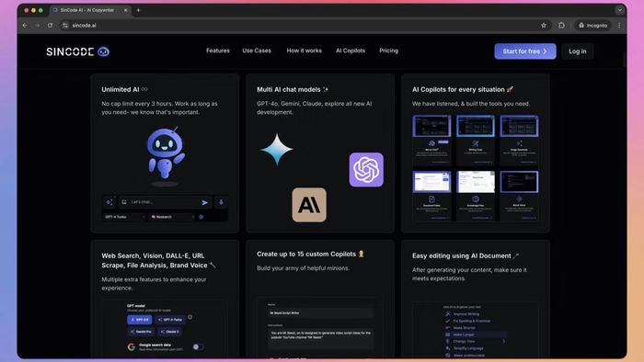Viewport: 644px width, 362px height.
Task: Click the purple ChatGPT logo tile
Action: pos(366,170)
